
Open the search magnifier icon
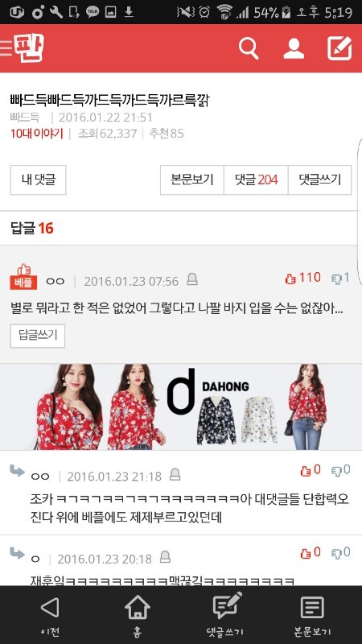249,49
